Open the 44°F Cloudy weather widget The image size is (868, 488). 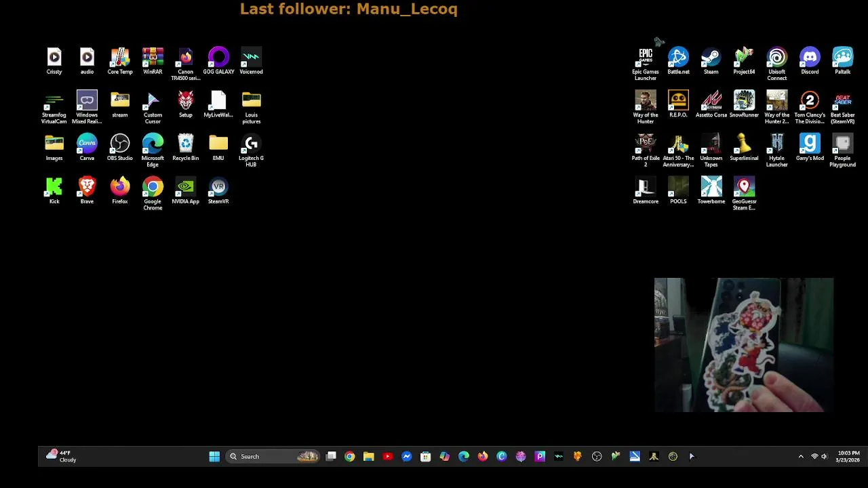pyautogui.click(x=61, y=456)
